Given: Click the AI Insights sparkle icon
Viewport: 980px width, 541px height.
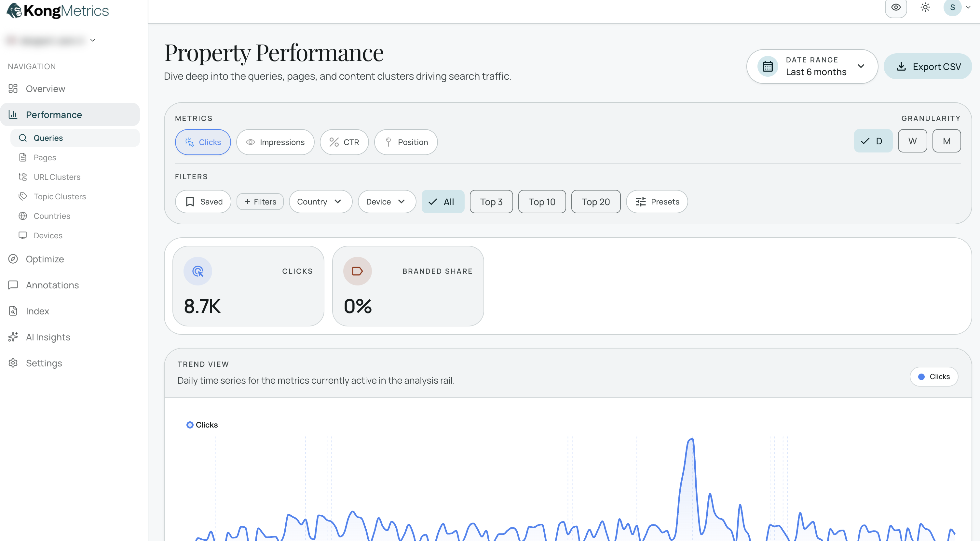Looking at the screenshot, I should (x=13, y=337).
